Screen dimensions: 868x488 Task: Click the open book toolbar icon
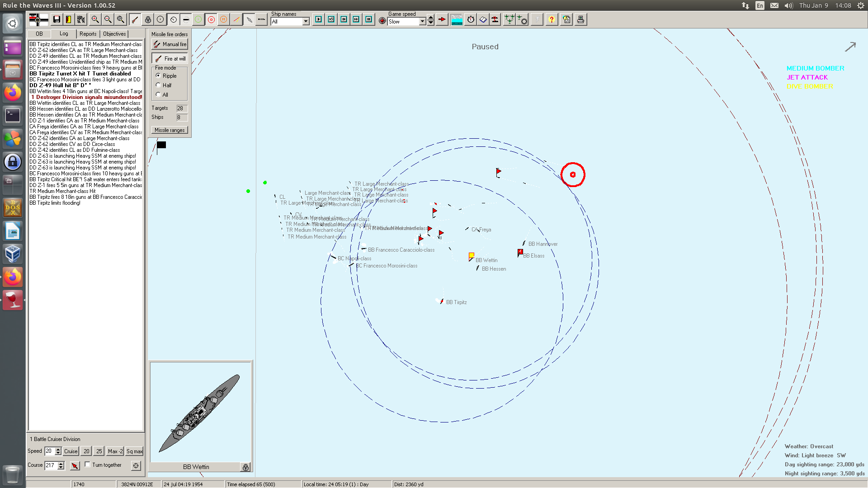483,19
